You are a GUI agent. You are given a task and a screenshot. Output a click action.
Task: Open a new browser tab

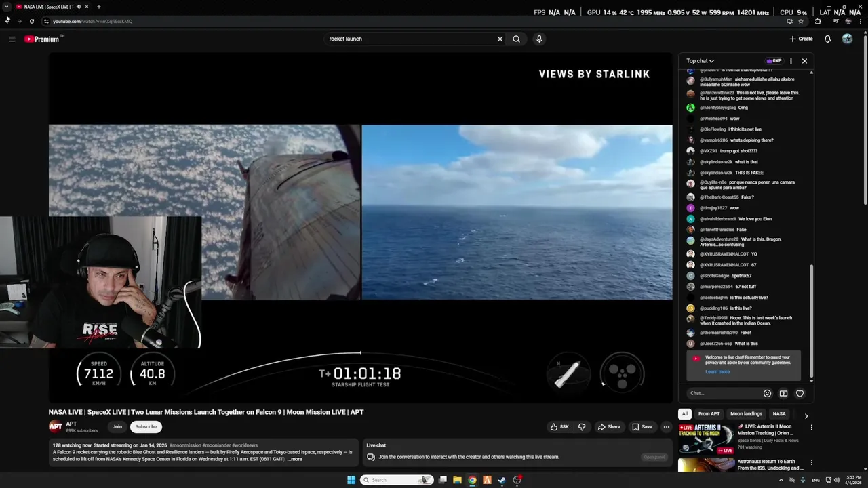pos(98,7)
